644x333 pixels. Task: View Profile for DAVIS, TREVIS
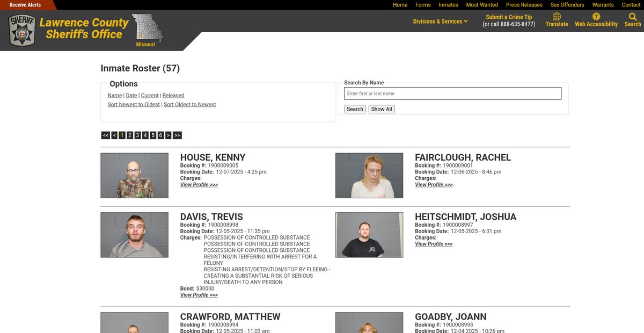(199, 295)
